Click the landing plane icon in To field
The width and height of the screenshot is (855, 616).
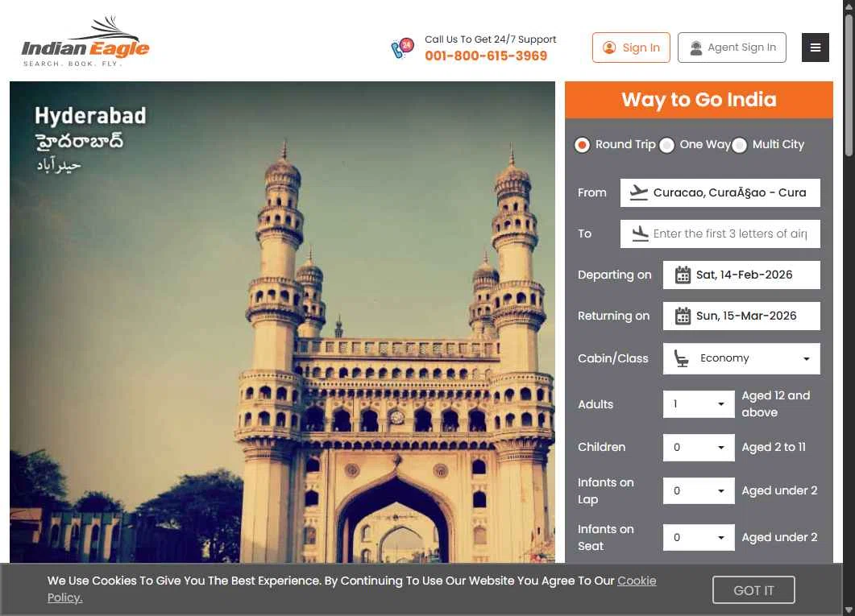640,234
